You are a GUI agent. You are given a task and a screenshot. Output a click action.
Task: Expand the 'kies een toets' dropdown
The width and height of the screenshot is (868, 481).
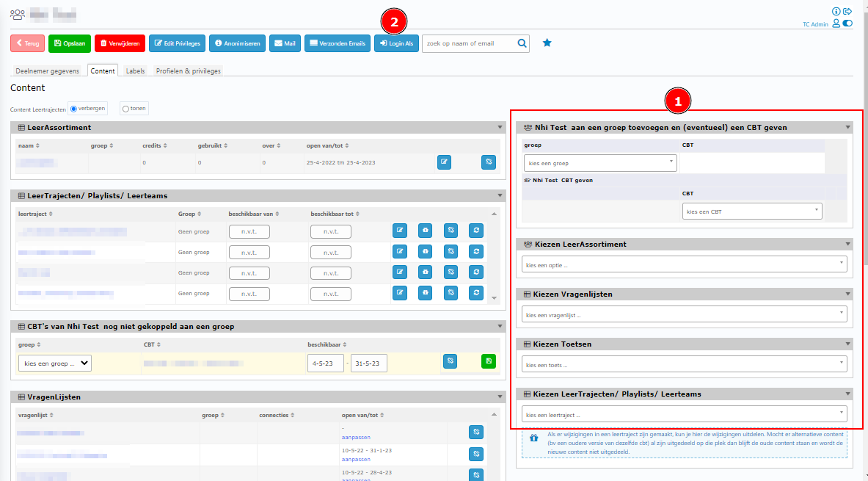684,364
